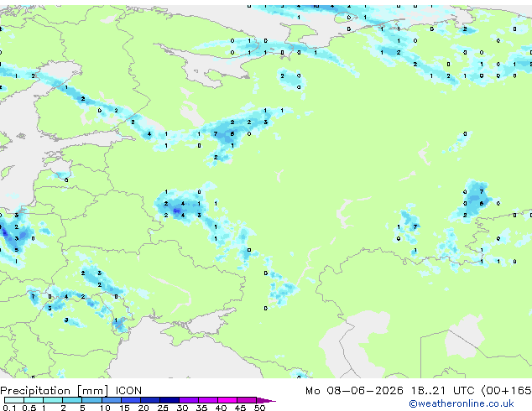
Task: Click the legend label '0.5'
Action: (29, 408)
